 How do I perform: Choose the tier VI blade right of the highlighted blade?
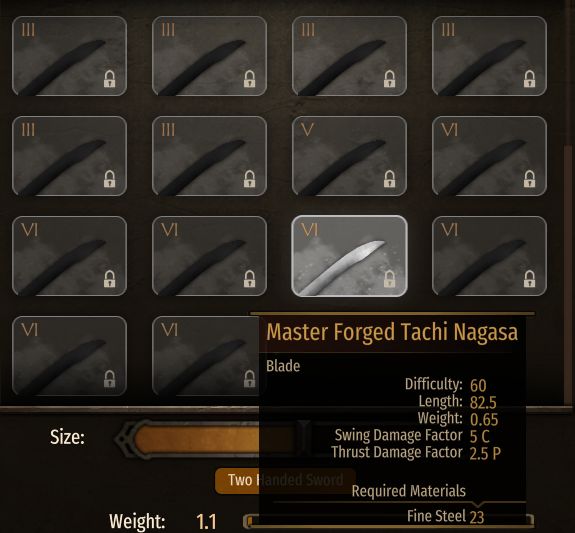click(x=489, y=256)
